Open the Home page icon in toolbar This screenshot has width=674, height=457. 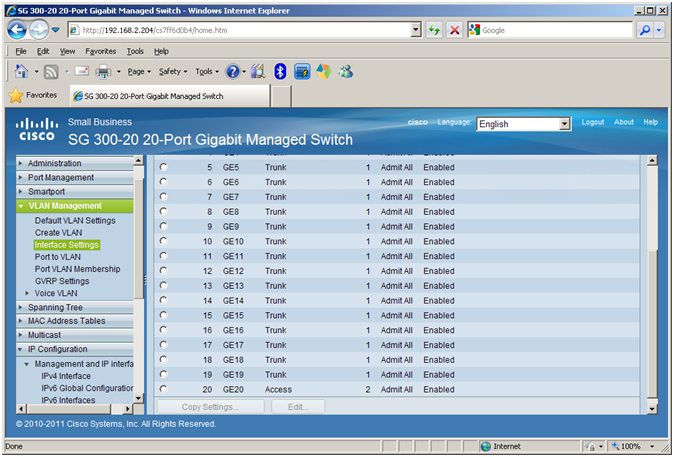(x=21, y=71)
